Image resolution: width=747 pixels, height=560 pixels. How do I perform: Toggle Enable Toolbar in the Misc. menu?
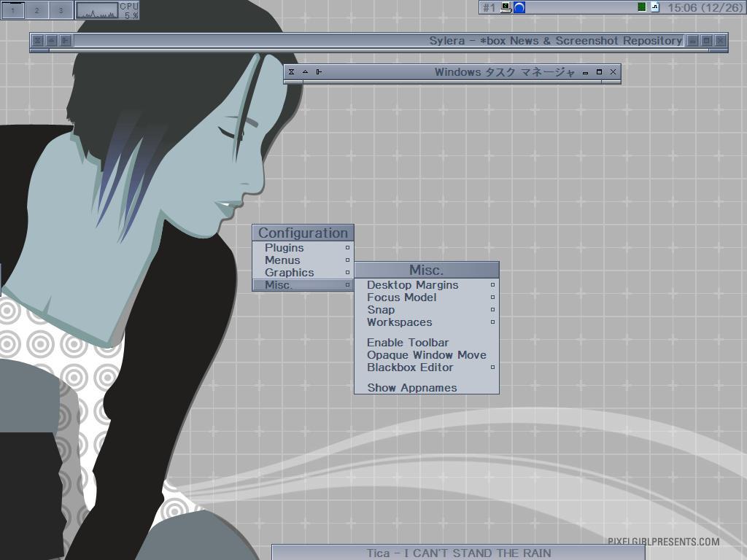(x=426, y=343)
